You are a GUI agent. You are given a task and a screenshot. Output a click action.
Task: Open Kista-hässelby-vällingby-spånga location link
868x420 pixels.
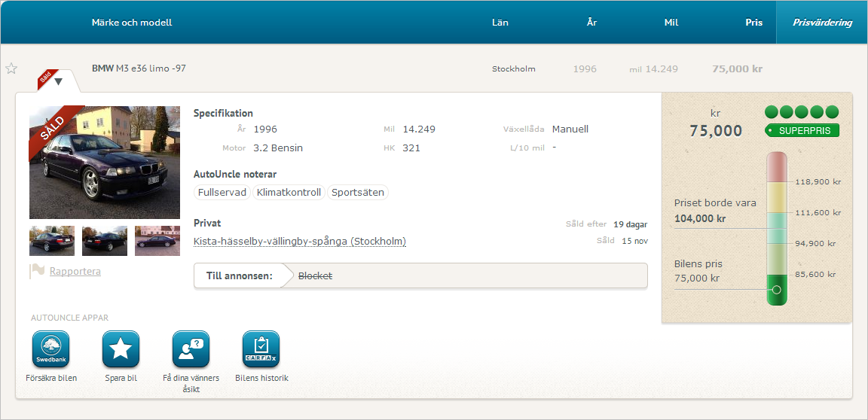[299, 242]
